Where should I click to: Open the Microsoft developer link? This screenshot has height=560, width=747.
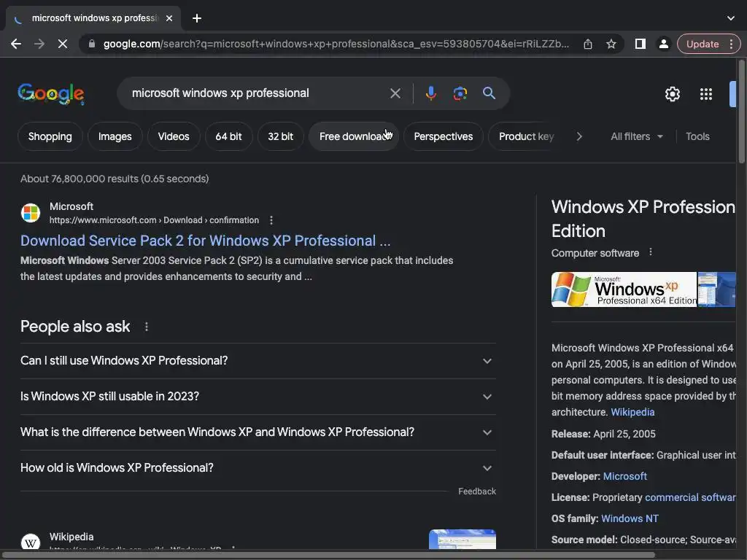coord(624,477)
